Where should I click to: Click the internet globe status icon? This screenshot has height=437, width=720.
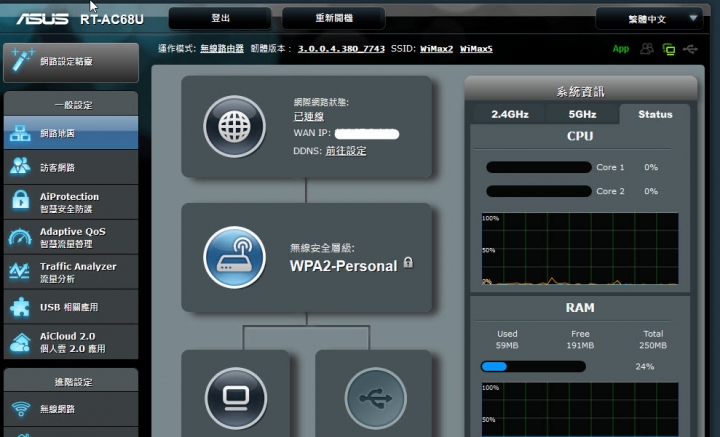[235, 127]
